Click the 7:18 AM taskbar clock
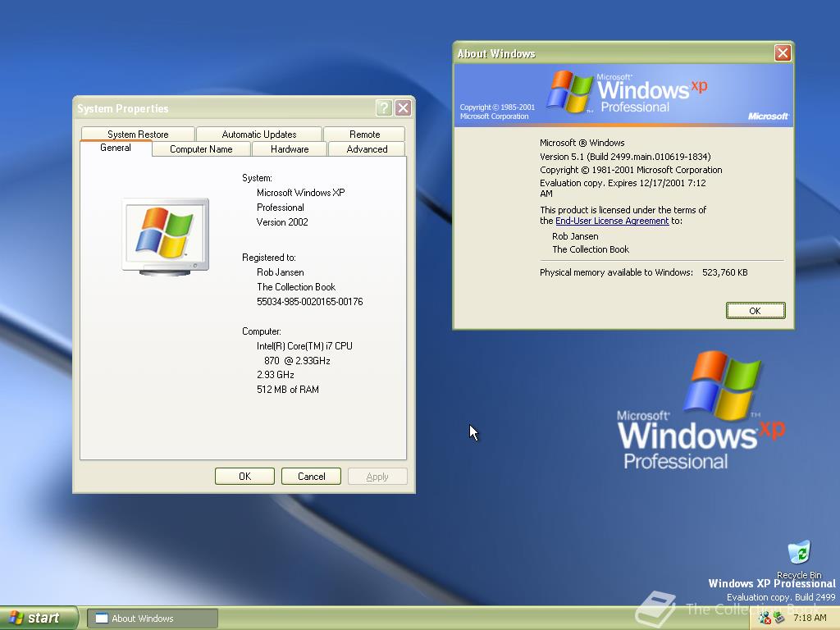The width and height of the screenshot is (840, 630). [810, 619]
